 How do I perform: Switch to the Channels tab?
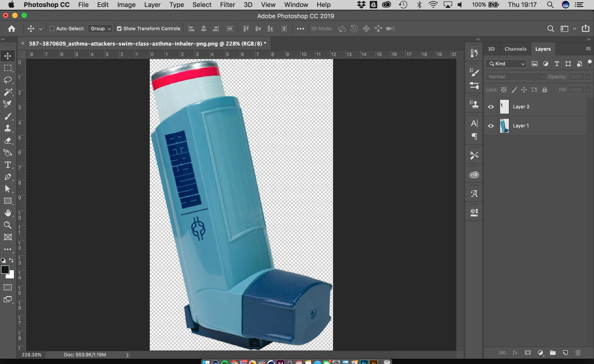(x=515, y=49)
